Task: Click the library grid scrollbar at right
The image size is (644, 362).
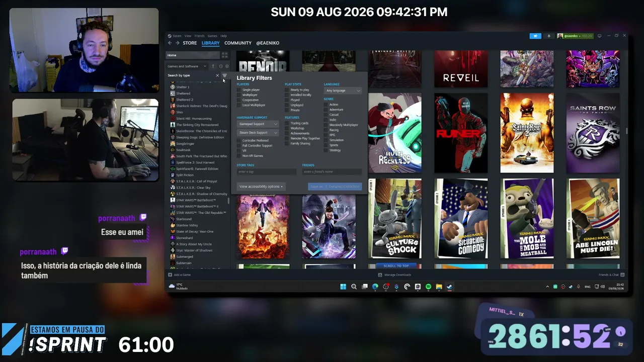Action: click(626, 131)
